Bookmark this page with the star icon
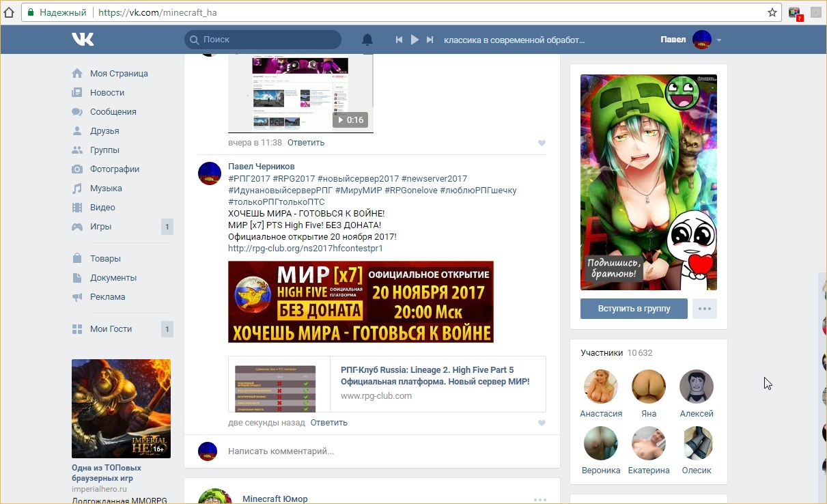This screenshot has width=827, height=504. coord(772,12)
